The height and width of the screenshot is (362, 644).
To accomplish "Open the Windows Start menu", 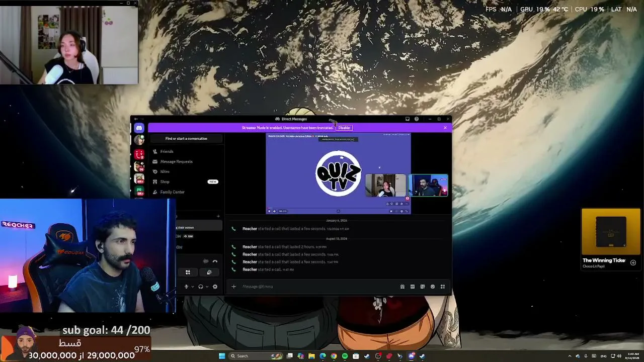I will (x=222, y=356).
